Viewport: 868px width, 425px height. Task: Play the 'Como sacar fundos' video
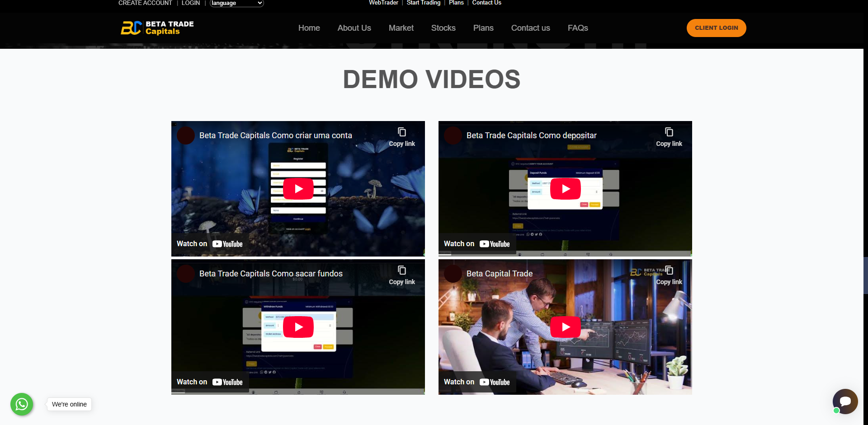tap(298, 327)
